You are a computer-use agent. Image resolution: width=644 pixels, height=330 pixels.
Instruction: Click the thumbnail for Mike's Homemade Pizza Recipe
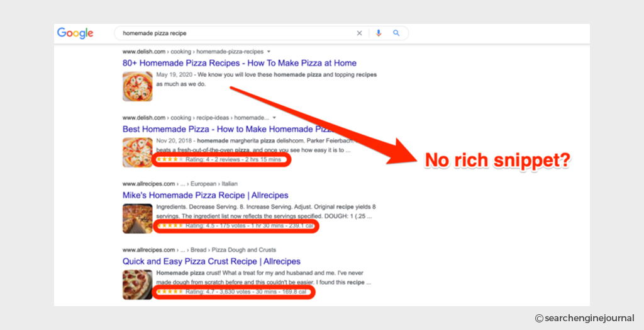point(138,219)
